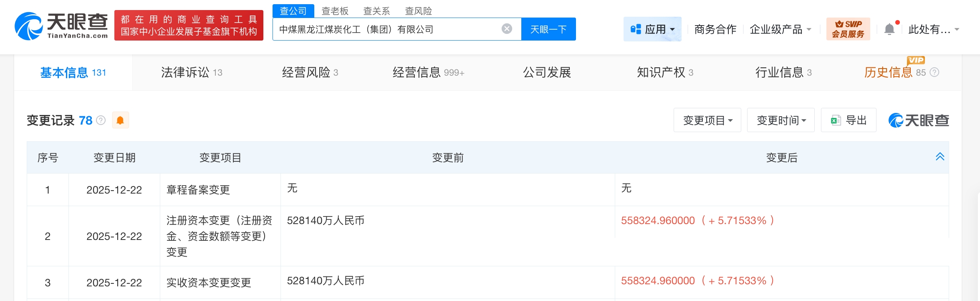Expand the 变更项目 filter dropdown
Image resolution: width=980 pixels, height=301 pixels.
pos(707,120)
